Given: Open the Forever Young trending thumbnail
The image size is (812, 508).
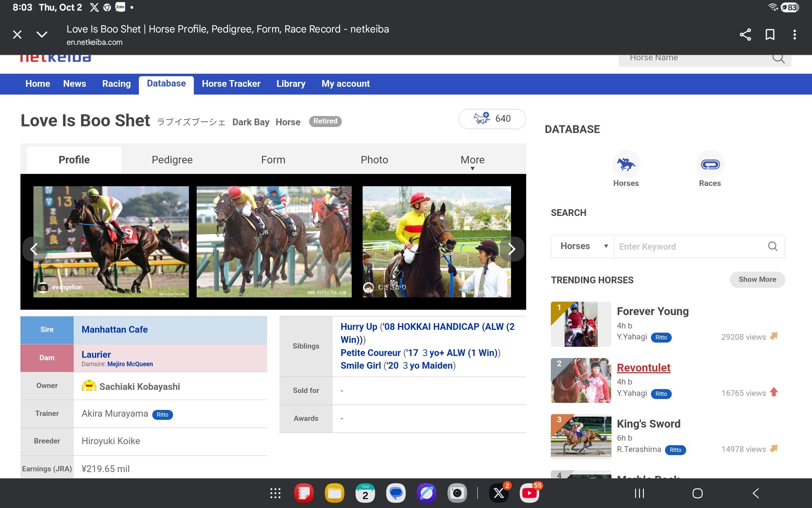Looking at the screenshot, I should (580, 324).
